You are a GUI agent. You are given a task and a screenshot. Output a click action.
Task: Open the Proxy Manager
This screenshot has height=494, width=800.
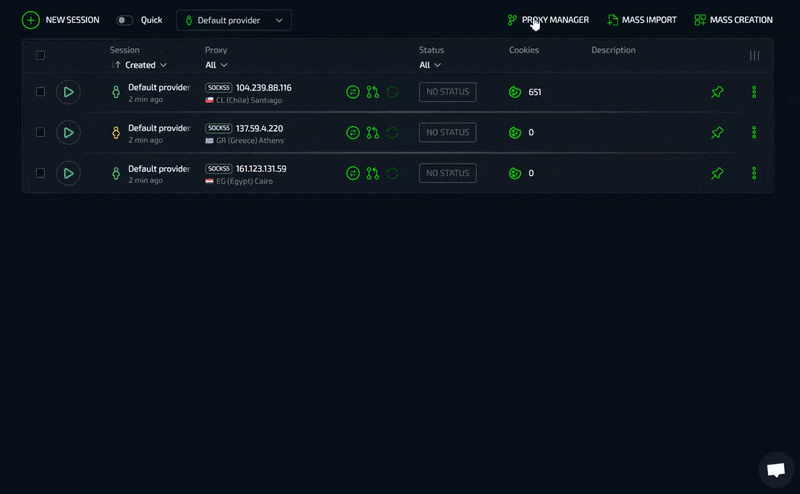point(548,20)
